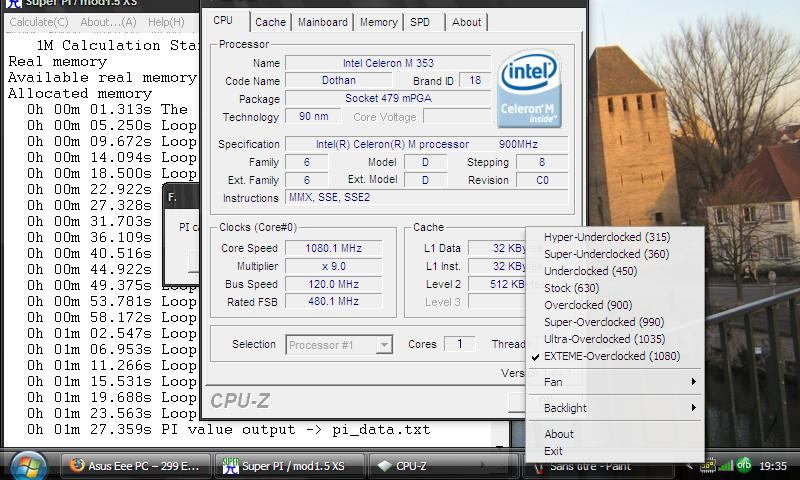Viewport: 800px width, 480px height.
Task: Open the Calculate(C) menu in Super PI
Action: click(39, 22)
